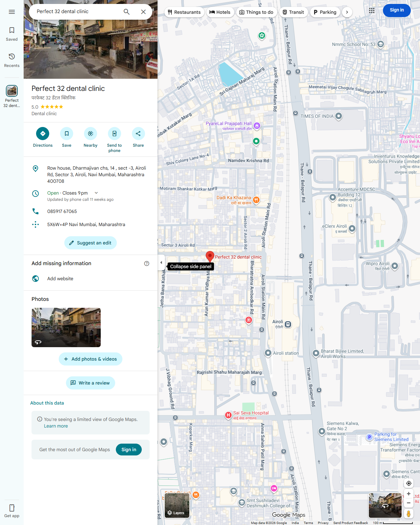Click Dadi Ka Khazana restaurant marker
This screenshot has width=420, height=525.
(x=256, y=199)
